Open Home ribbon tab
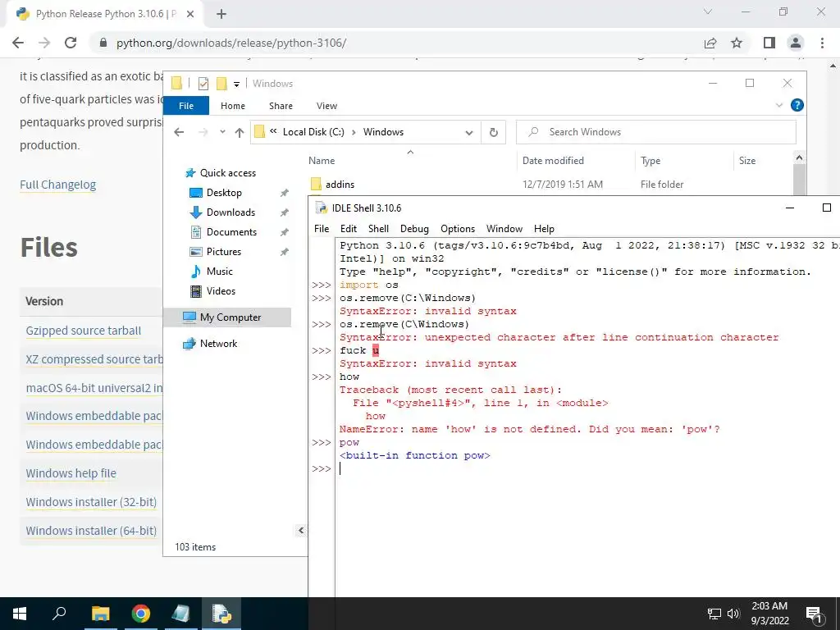This screenshot has width=840, height=630. (x=232, y=106)
